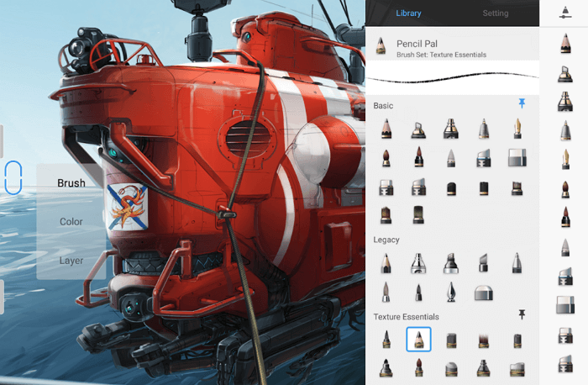588x385 pixels.
Task: Choose Color in the popup menu
Action: point(71,222)
